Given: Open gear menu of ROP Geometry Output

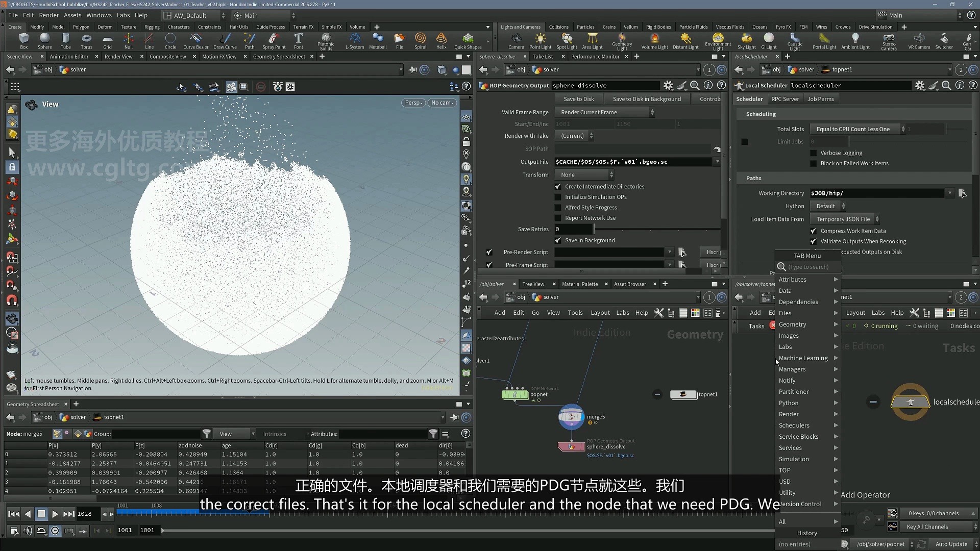Looking at the screenshot, I should tap(668, 85).
